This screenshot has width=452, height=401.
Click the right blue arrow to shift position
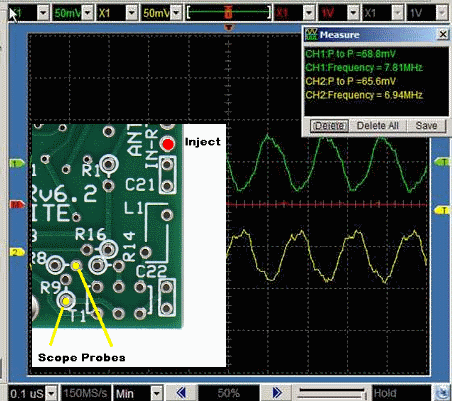[277, 393]
